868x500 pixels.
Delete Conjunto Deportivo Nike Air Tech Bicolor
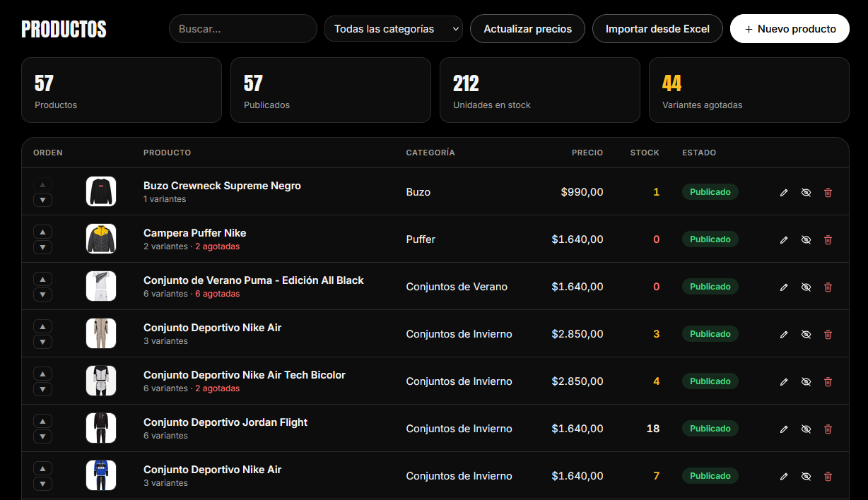click(828, 381)
